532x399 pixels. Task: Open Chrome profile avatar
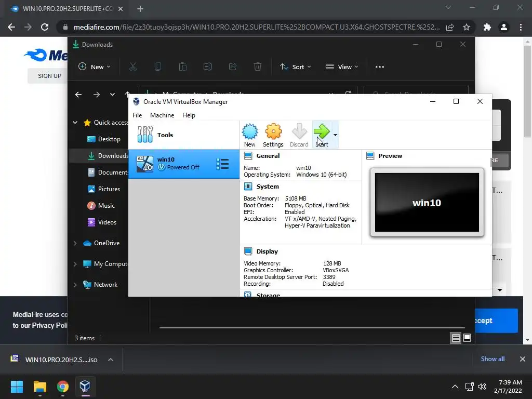[x=504, y=27]
